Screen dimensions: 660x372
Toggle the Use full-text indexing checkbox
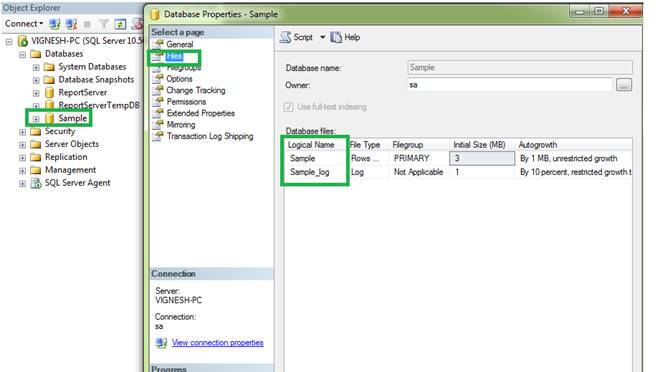pyautogui.click(x=288, y=107)
